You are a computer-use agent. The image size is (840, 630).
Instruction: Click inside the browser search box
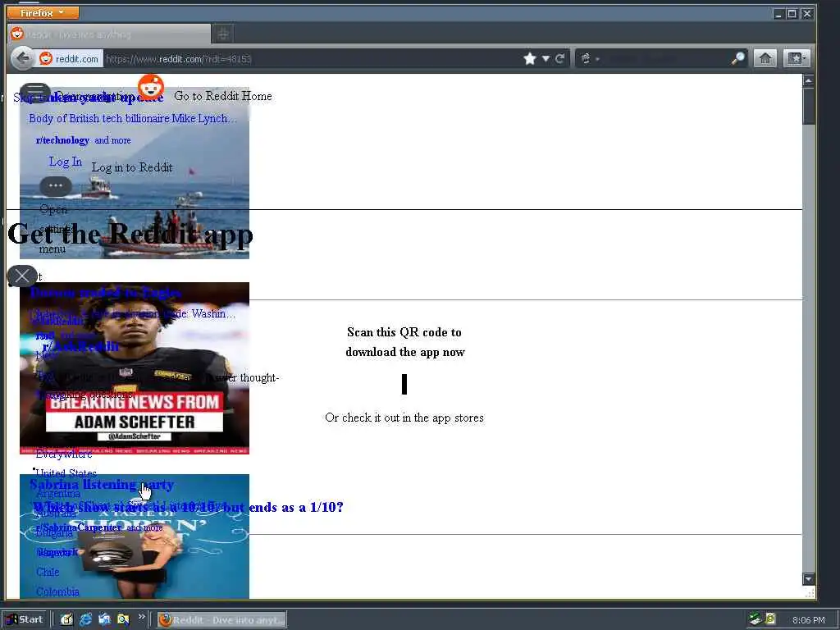tap(666, 59)
